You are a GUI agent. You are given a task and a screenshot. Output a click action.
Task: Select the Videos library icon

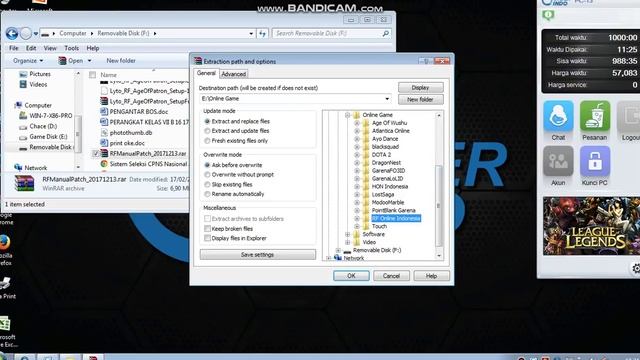(23, 84)
